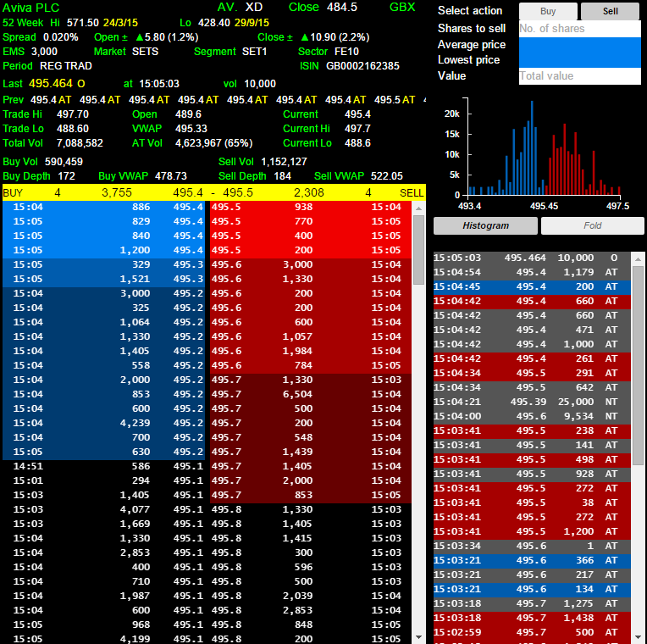This screenshot has height=644, width=647.
Task: Click the 15:04:00 trade of 9,534 NT
Action: (532, 416)
